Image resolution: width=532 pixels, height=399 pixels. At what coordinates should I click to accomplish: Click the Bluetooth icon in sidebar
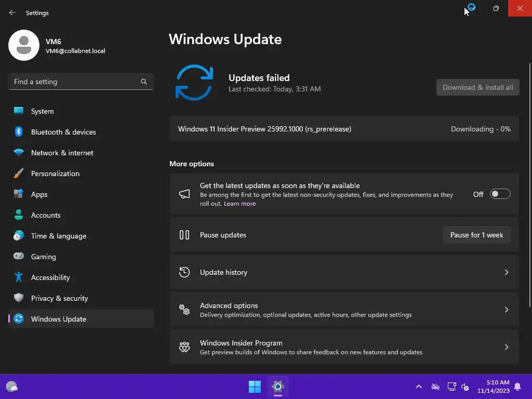point(19,131)
